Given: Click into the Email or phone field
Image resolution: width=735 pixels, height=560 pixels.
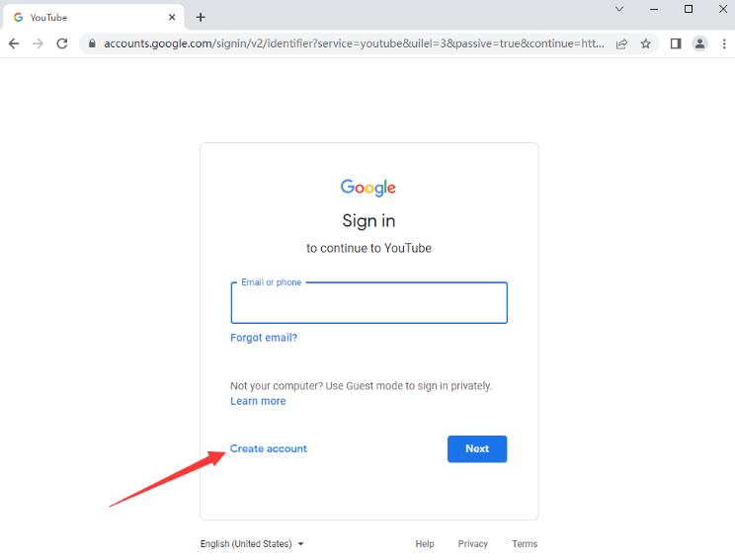Looking at the screenshot, I should [368, 304].
